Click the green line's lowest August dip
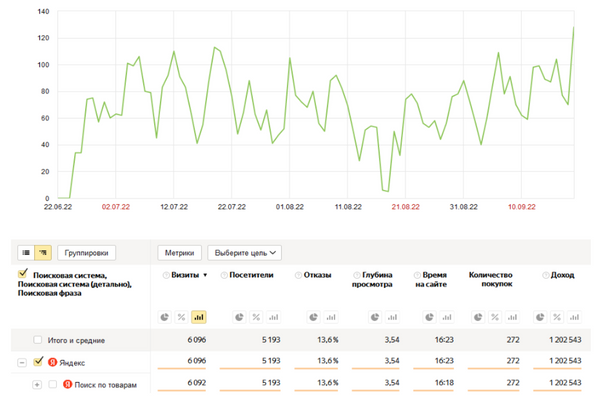Image resolution: width=603 pixels, height=400 pixels. tap(388, 191)
